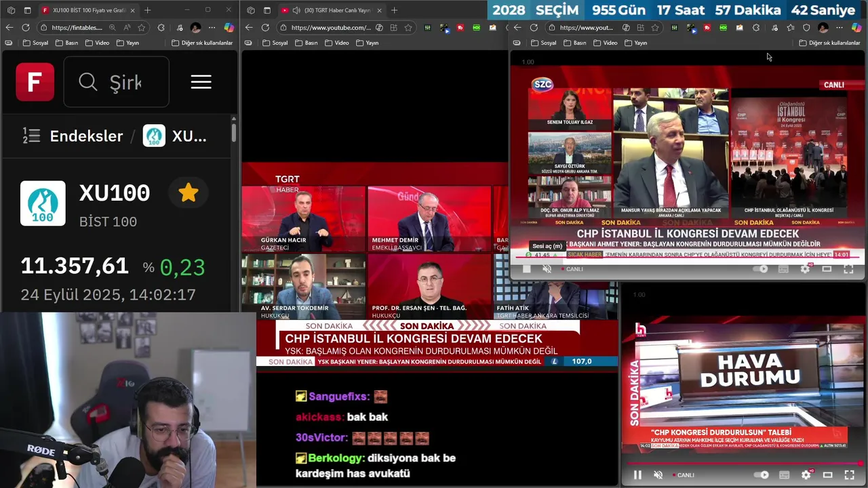Screen dimensions: 868x488
Task: Toggle the XU100 favorite star
Action: [188, 193]
